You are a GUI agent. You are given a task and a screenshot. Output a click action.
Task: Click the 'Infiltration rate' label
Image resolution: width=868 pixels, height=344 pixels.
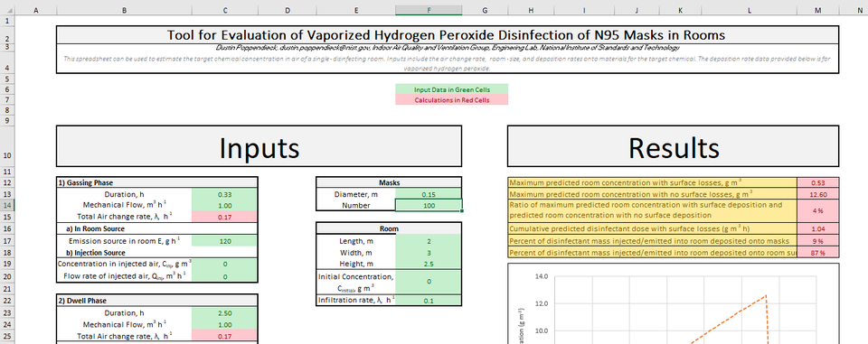(x=356, y=301)
